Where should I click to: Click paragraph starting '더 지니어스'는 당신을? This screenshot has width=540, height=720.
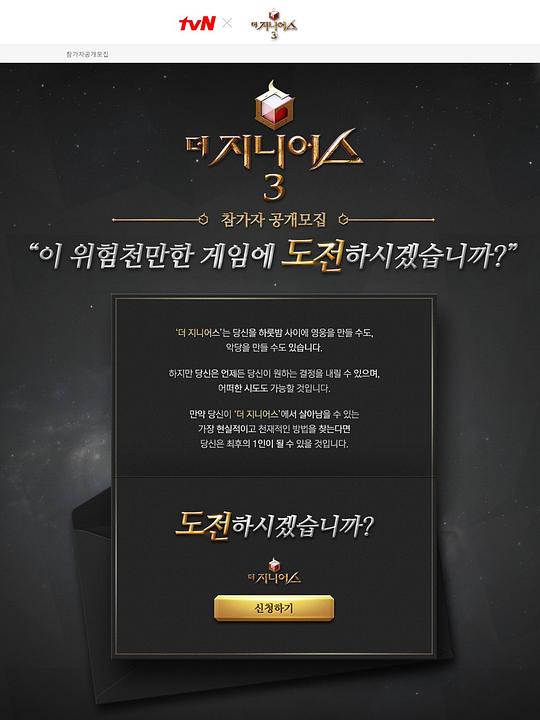(x=274, y=340)
